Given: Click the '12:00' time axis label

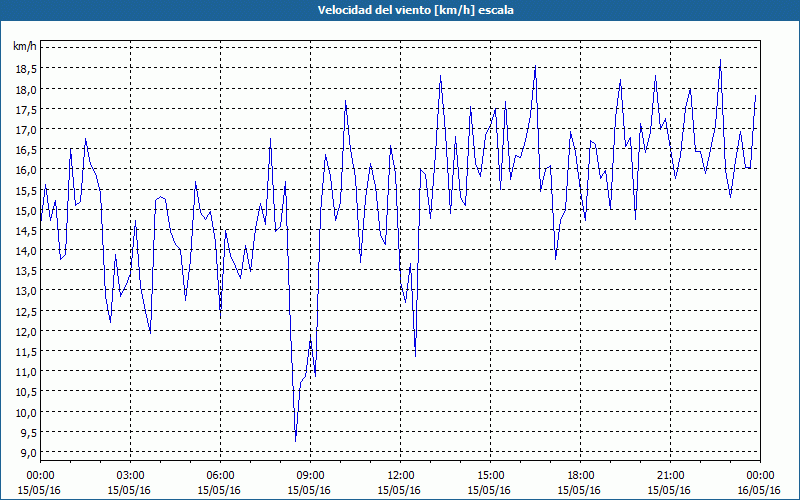Looking at the screenshot, I should click(401, 475).
